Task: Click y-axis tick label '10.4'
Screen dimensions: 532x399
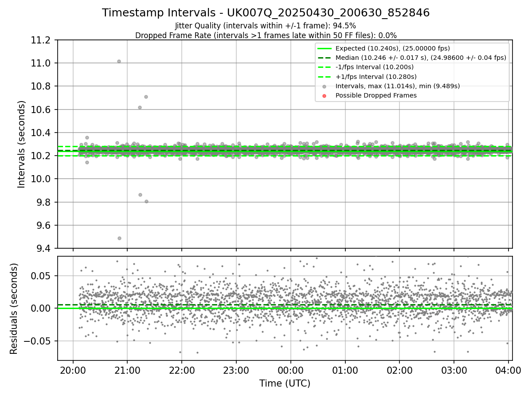Action: pos(42,133)
